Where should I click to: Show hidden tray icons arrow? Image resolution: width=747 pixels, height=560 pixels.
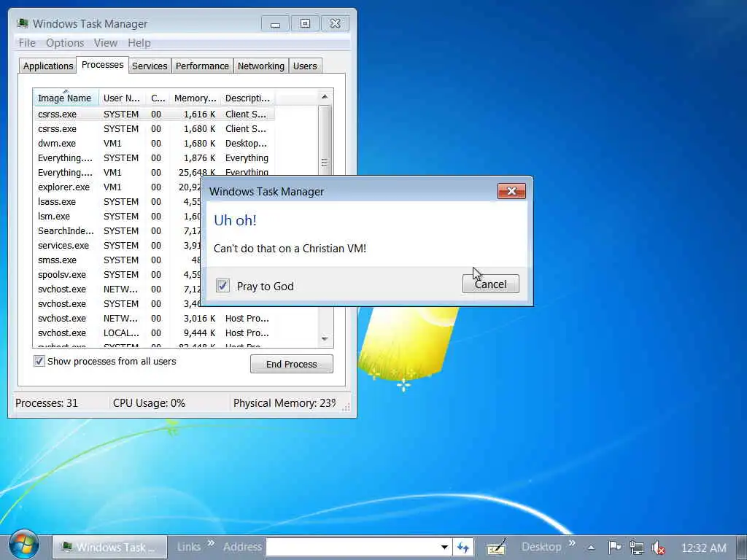[591, 548]
